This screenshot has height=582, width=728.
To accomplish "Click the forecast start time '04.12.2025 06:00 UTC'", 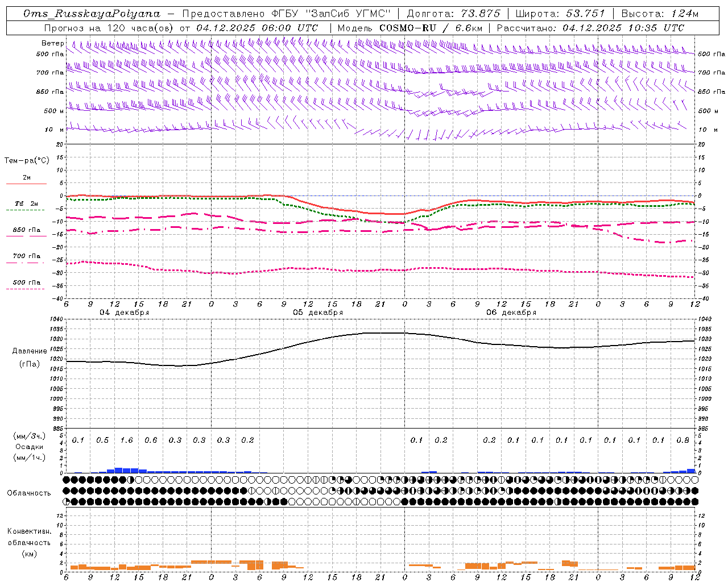I will (257, 28).
